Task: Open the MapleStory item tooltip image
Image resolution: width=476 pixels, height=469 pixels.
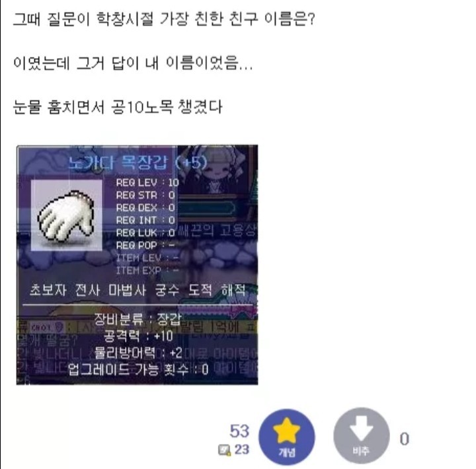Action: pyautogui.click(x=138, y=265)
